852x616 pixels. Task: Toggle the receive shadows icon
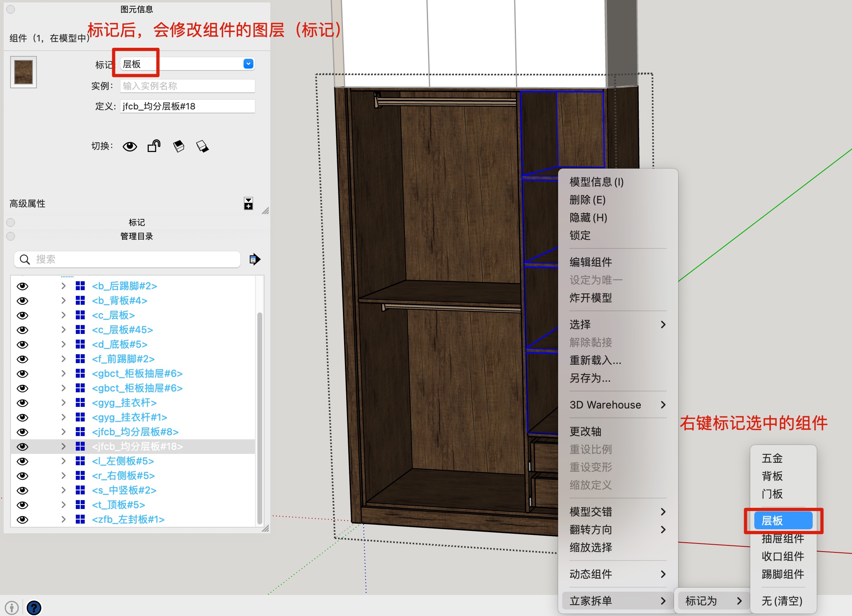click(179, 146)
